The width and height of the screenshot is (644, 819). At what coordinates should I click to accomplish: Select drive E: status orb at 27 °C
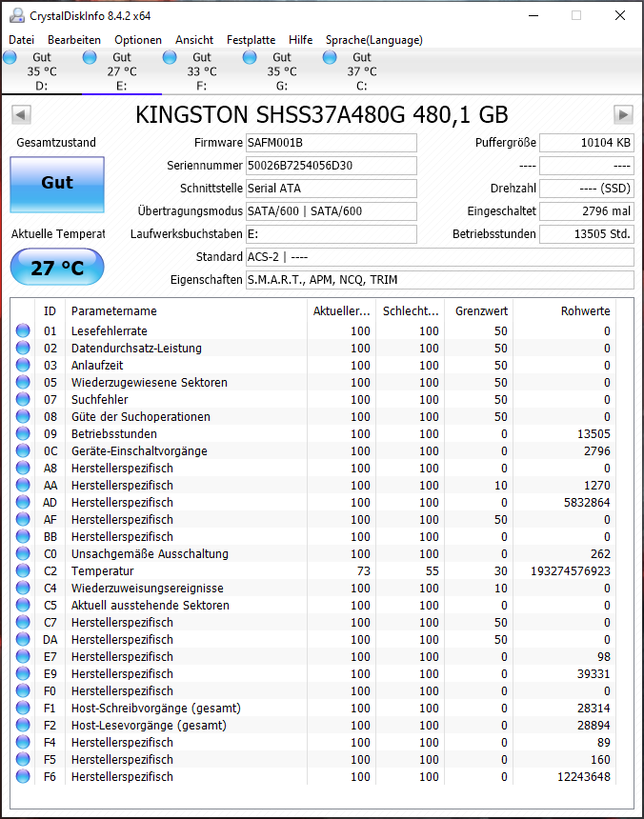(x=90, y=57)
